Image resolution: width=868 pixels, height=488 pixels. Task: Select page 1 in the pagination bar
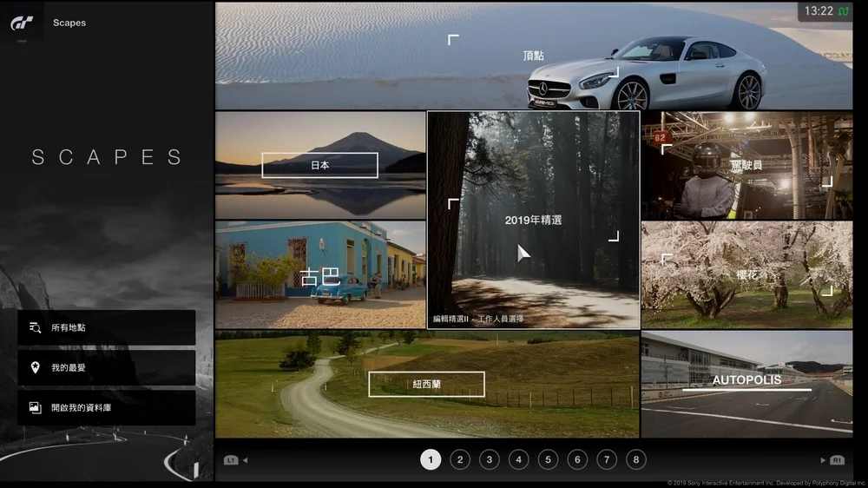point(431,460)
